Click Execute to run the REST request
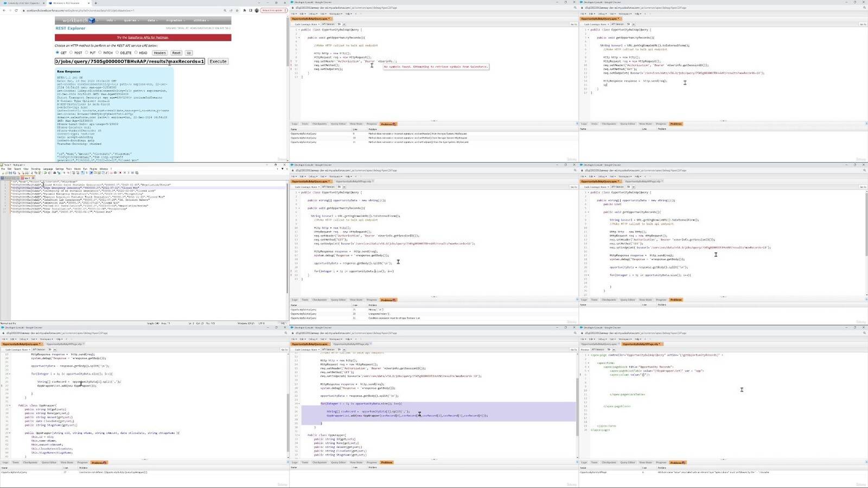Image resolution: width=868 pixels, height=488 pixels. pyautogui.click(x=218, y=61)
